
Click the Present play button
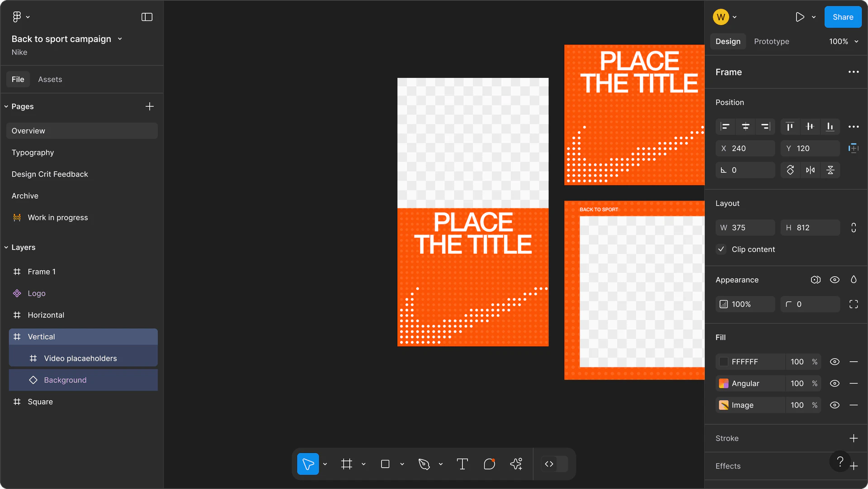click(x=800, y=17)
